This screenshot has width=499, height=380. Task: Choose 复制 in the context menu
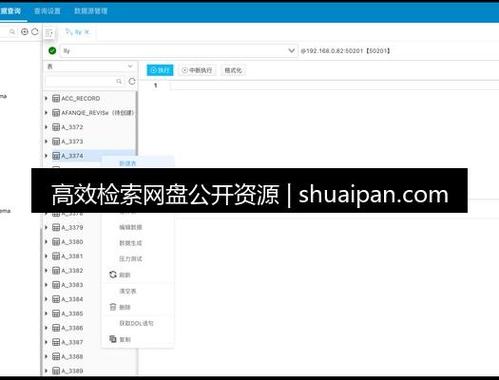(125, 339)
